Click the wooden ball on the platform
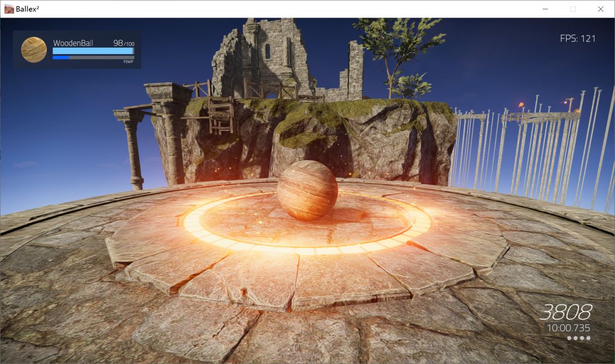 (307, 191)
